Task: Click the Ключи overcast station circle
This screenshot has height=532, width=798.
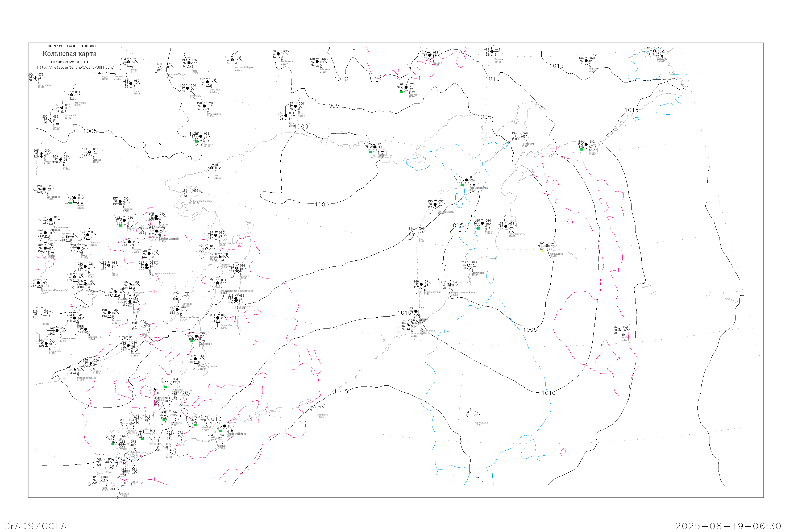Action: coord(483,223)
